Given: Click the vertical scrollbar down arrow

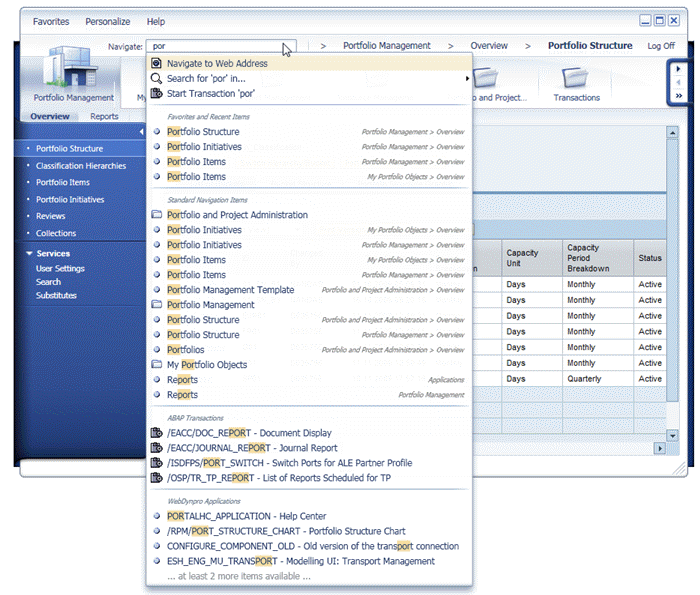Looking at the screenshot, I should point(672,435).
